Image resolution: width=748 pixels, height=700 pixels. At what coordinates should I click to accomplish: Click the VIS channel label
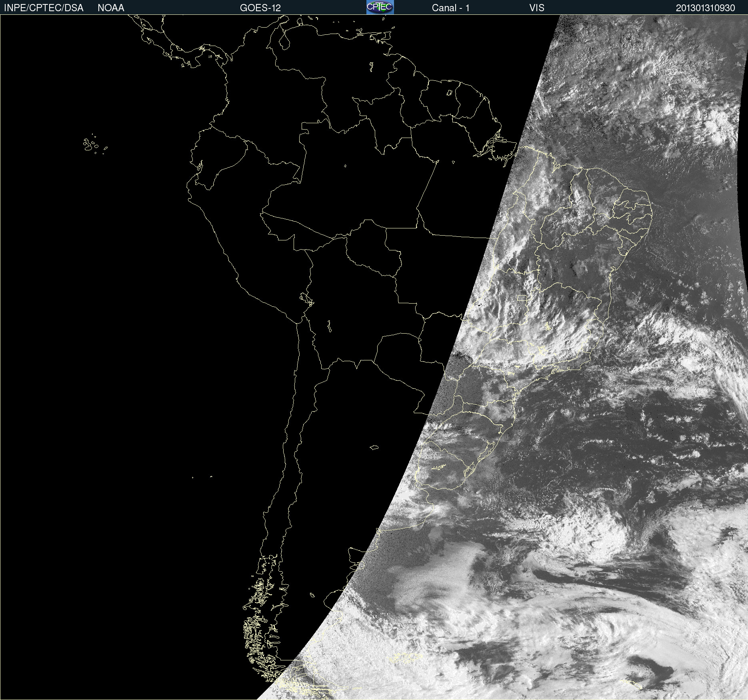coord(537,8)
